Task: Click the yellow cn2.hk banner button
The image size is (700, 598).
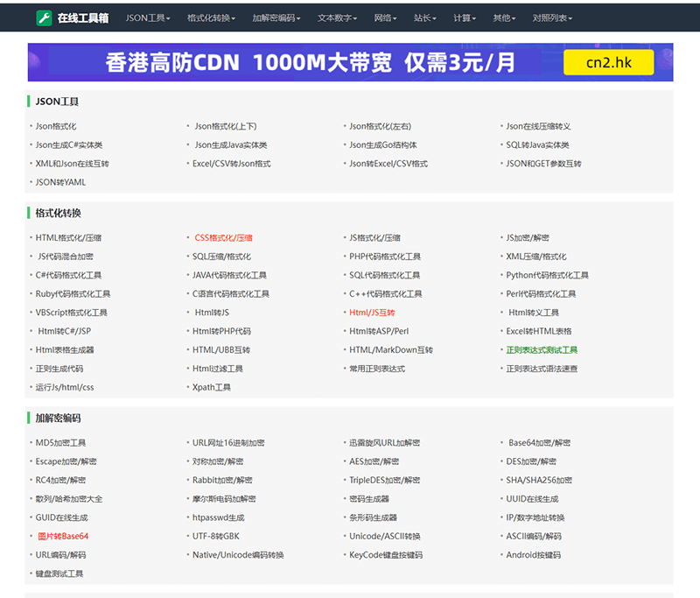Action: [x=608, y=62]
